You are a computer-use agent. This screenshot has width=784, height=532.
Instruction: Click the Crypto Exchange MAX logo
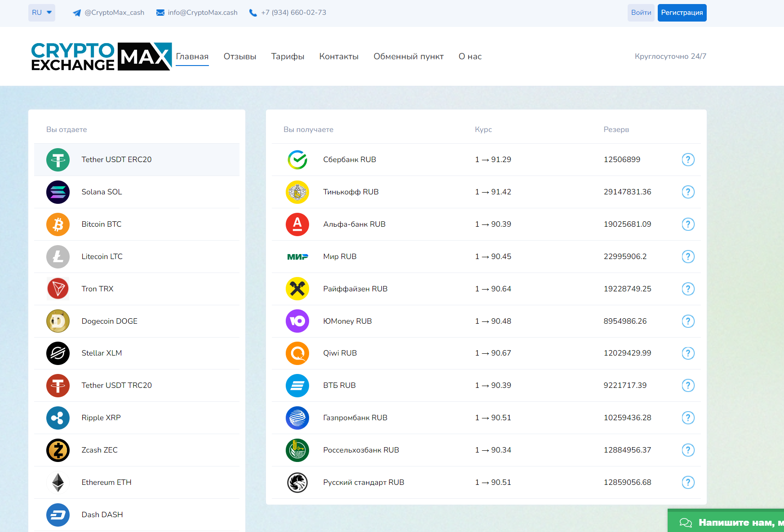(102, 57)
